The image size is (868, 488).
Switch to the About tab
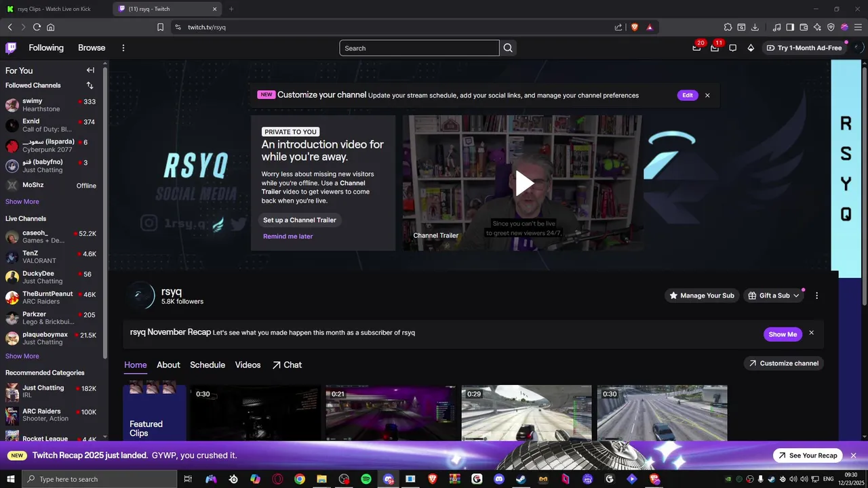point(168,365)
